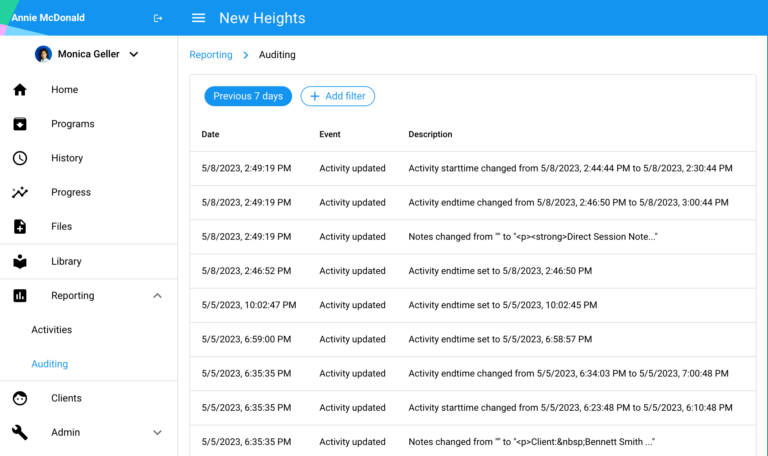The width and height of the screenshot is (768, 456).
Task: Click the History clock icon
Action: [20, 158]
